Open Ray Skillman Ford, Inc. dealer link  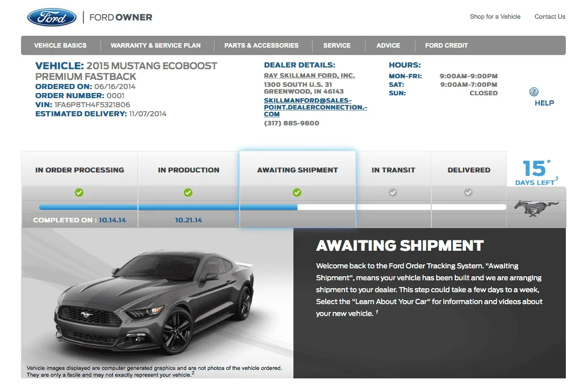[x=309, y=75]
